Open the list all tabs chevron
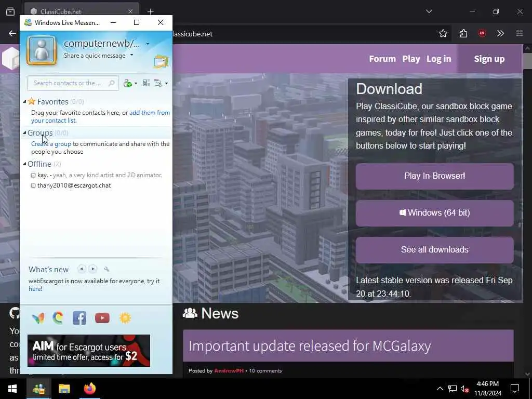Image resolution: width=532 pixels, height=399 pixels. tap(429, 11)
